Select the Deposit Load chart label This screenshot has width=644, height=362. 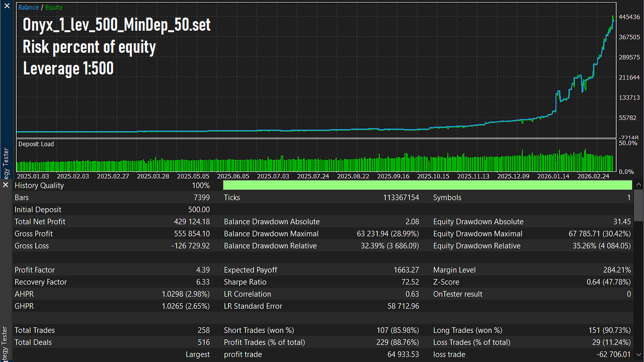(36, 144)
